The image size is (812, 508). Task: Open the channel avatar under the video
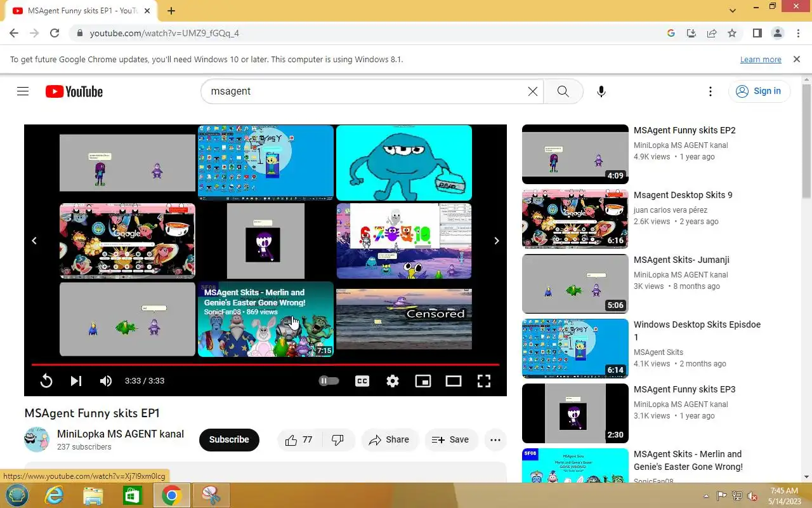37,439
